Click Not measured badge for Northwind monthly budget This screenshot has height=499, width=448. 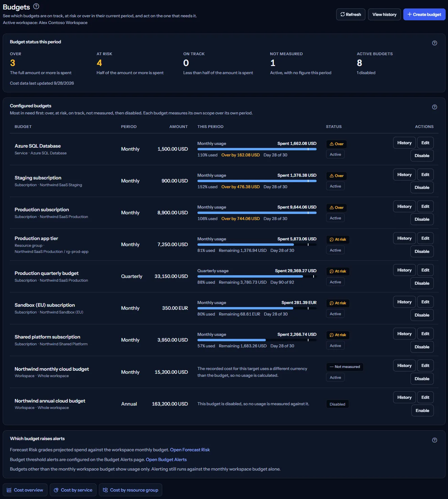(x=345, y=367)
